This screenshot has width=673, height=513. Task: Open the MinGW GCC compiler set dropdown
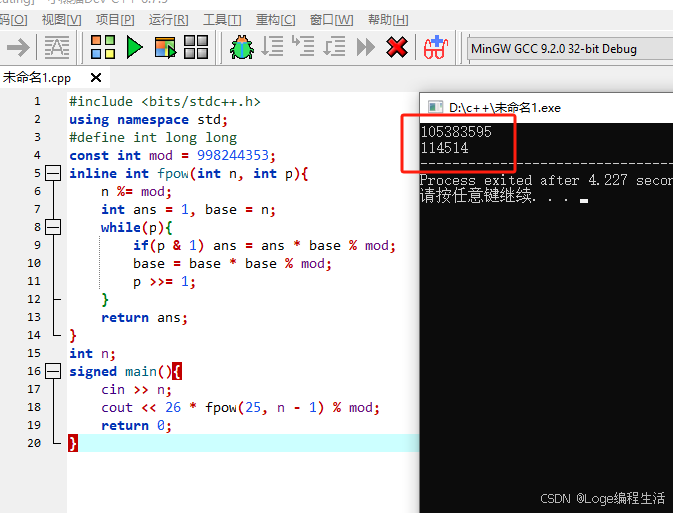(570, 49)
